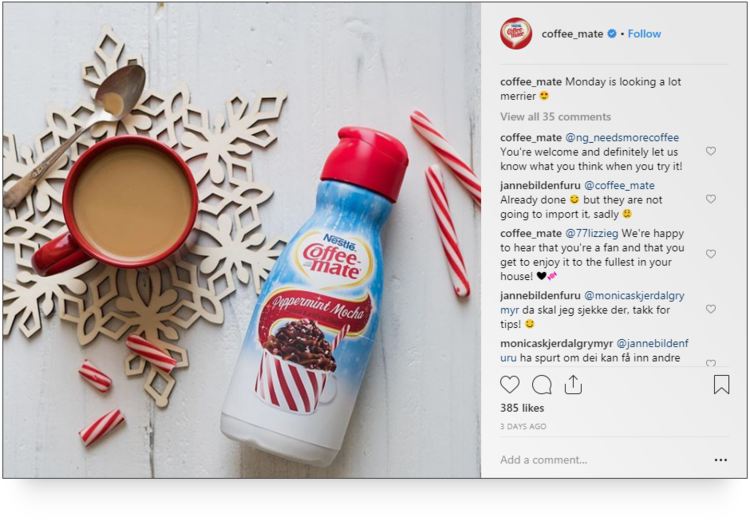Like jannebildenfuru's 'Already done' comment
750x525 pixels.
711,199
